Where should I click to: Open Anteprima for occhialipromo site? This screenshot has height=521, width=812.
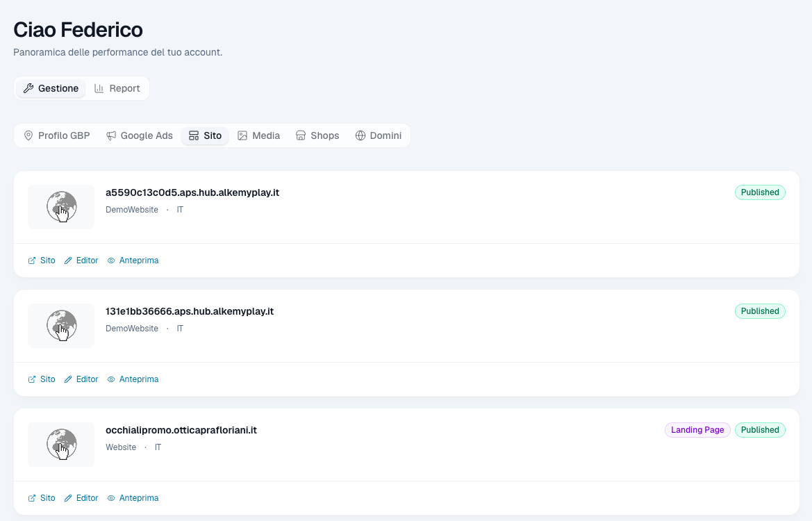pos(133,497)
